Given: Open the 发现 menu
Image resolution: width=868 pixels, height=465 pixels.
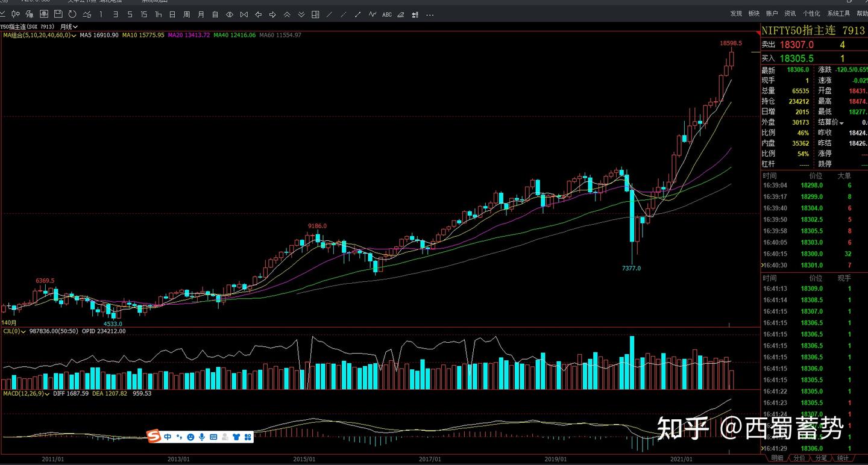Looking at the screenshot, I should tap(736, 14).
